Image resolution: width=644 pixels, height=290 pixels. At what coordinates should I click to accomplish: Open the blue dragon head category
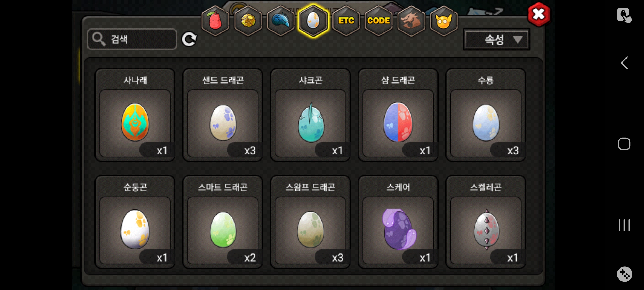tap(281, 21)
